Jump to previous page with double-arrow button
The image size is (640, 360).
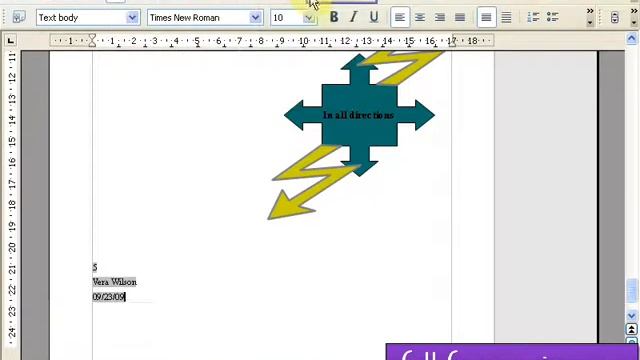tap(631, 329)
